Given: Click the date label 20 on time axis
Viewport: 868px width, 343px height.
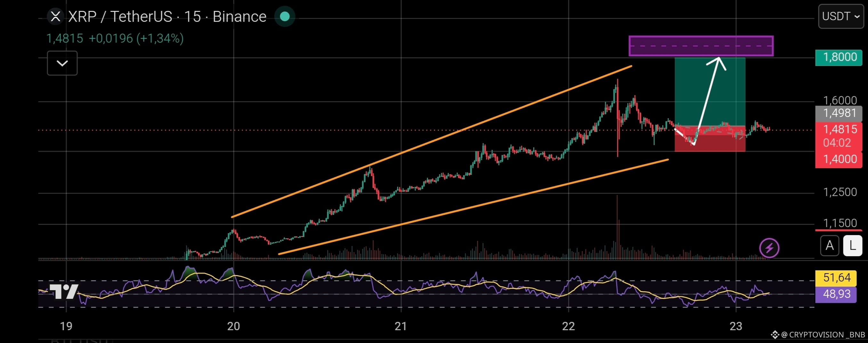Looking at the screenshot, I should click(x=233, y=326).
